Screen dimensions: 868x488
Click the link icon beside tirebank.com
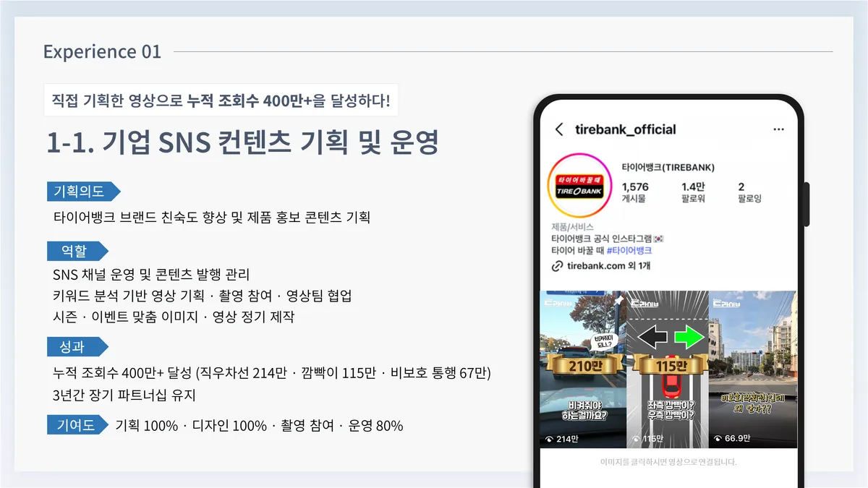557,266
